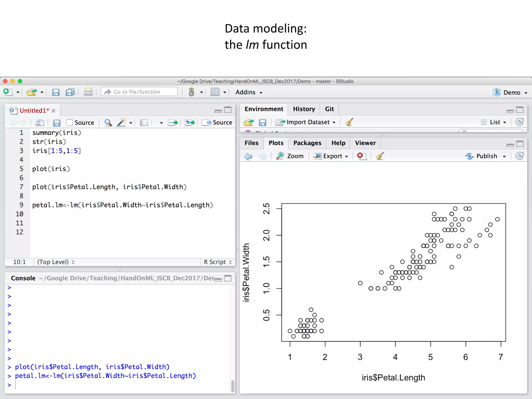
Task: Click the workspace panes layout icon
Action: coord(215,92)
